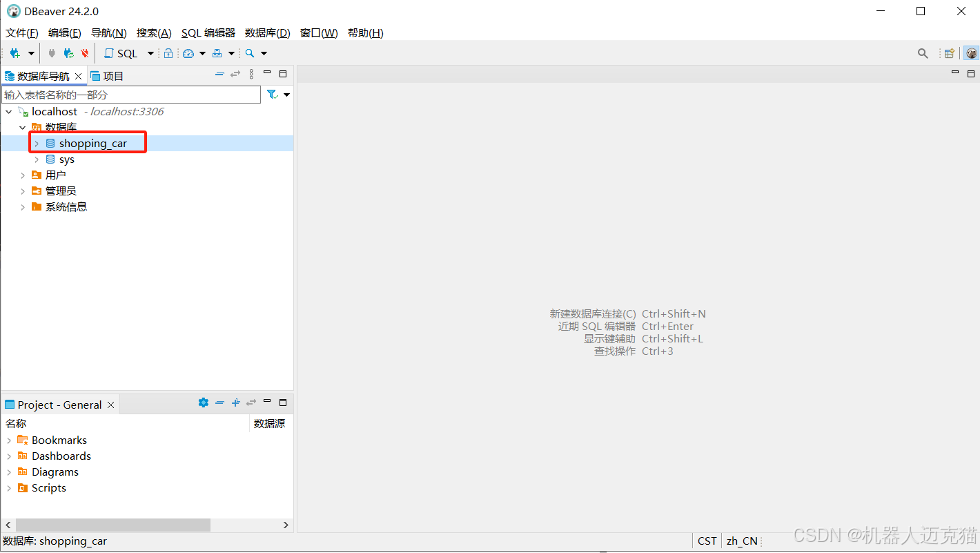The width and height of the screenshot is (980, 553).
Task: Collapse all in Project - General panel
Action: tap(219, 402)
